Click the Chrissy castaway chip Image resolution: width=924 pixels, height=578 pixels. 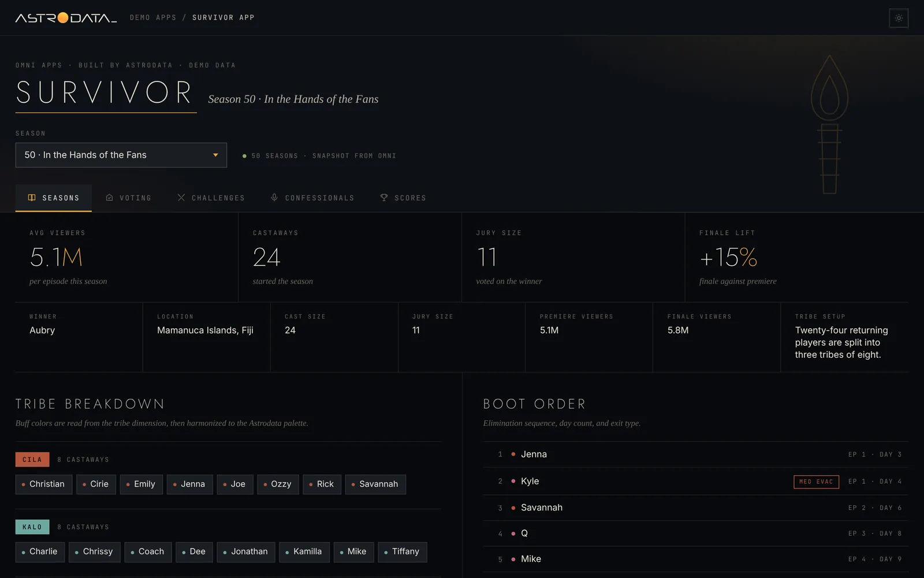pos(95,552)
